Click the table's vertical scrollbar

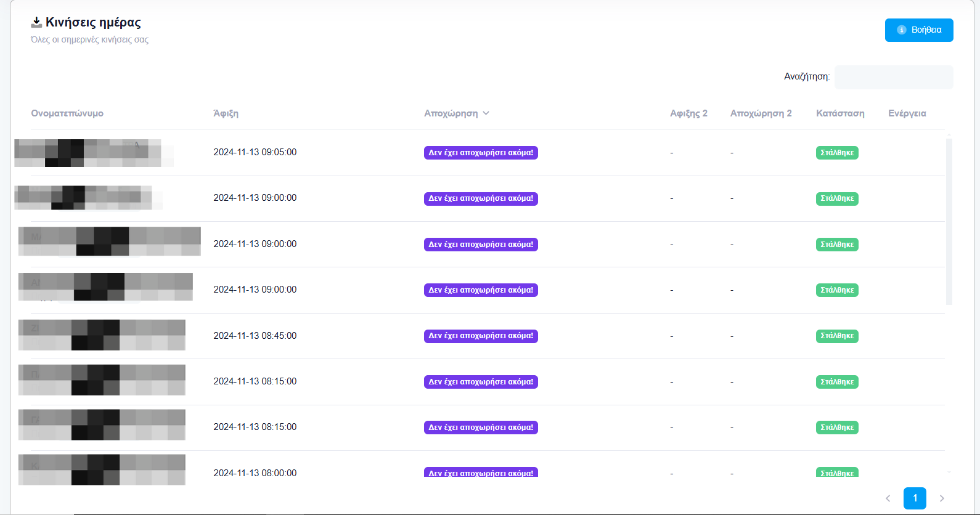pos(949,222)
